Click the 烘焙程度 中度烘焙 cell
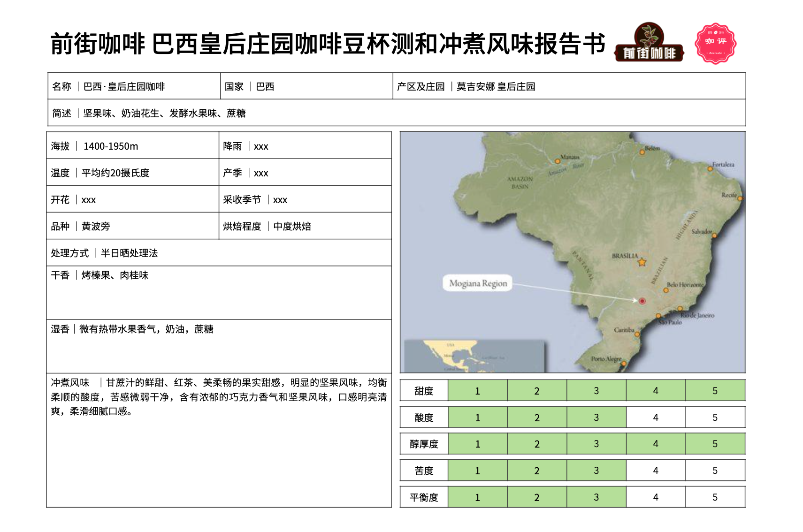 (305, 226)
